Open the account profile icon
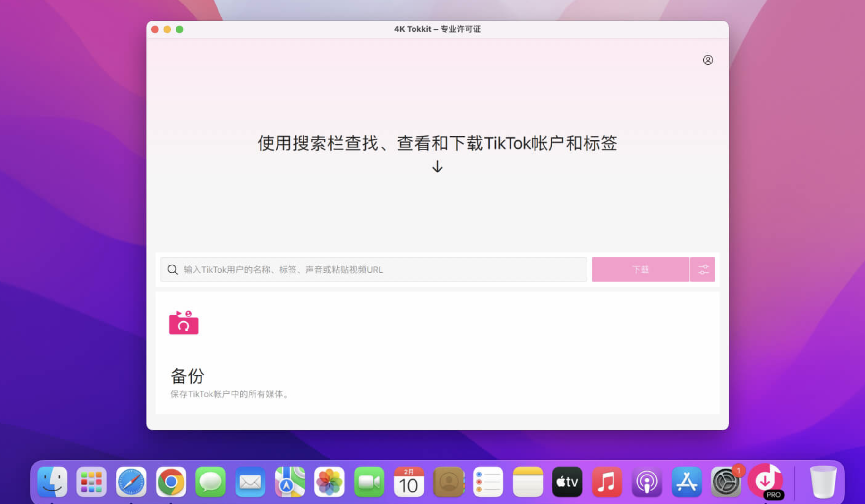Image resolution: width=865 pixels, height=504 pixels. 708,60
